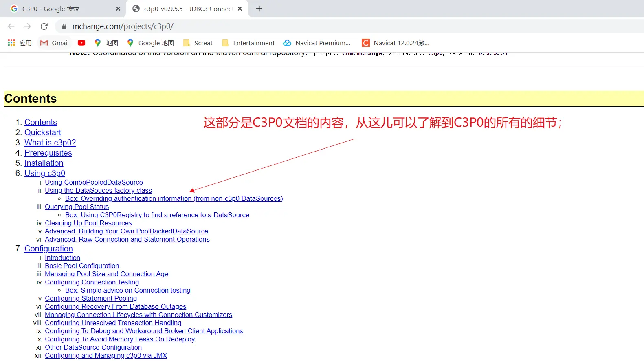
Task: Click the browser forward arrow button
Action: pyautogui.click(x=27, y=26)
